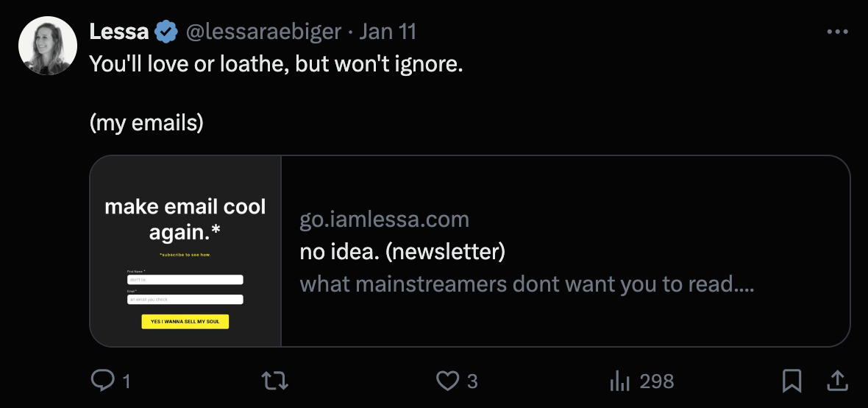The height and width of the screenshot is (408, 868).
Task: Click the Email field in preview
Action: click(x=185, y=299)
